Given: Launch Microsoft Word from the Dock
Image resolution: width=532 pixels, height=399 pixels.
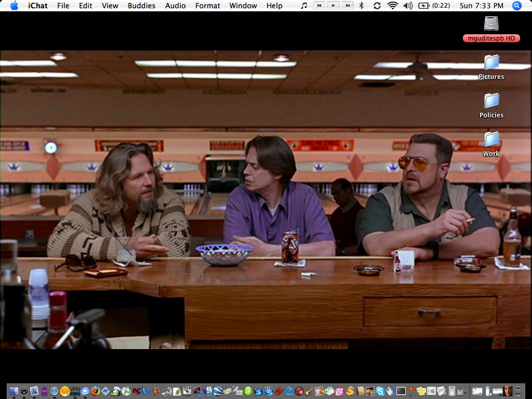Looking at the screenshot, I should pyautogui.click(x=146, y=391).
